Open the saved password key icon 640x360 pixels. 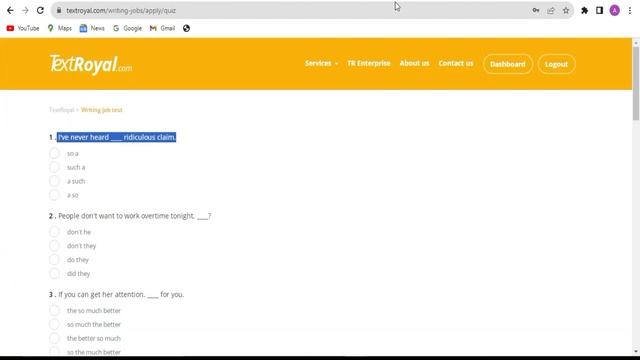(536, 11)
